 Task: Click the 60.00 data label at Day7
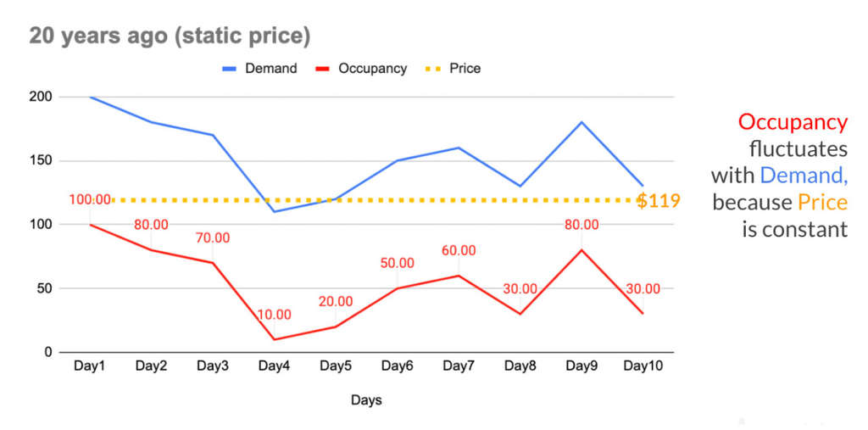458,251
